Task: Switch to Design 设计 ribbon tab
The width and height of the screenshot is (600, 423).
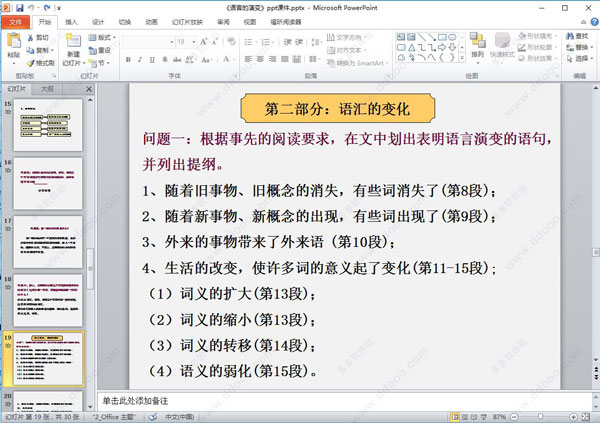Action: (x=98, y=22)
